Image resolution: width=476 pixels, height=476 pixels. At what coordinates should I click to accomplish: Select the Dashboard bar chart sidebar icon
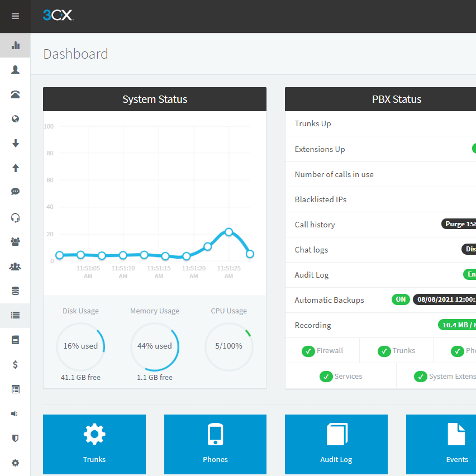(x=15, y=45)
